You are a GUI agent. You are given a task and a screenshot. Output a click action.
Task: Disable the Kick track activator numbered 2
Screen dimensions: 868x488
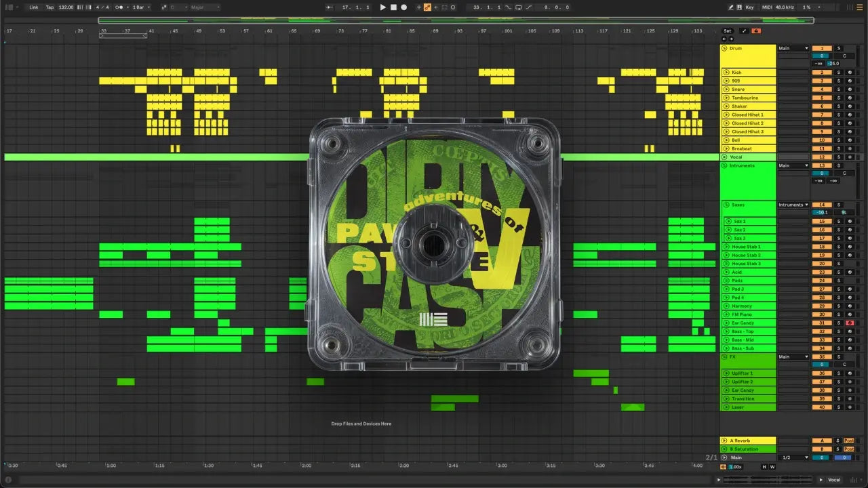821,73
